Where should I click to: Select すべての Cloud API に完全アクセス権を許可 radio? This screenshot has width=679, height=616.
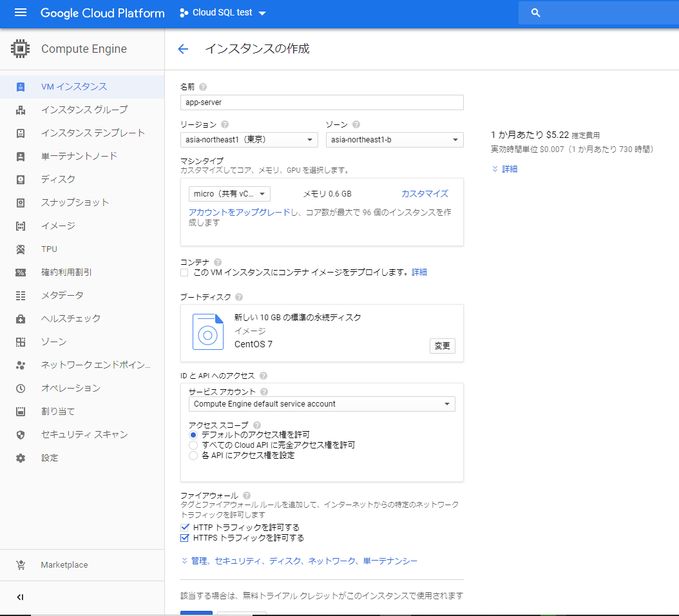point(193,445)
